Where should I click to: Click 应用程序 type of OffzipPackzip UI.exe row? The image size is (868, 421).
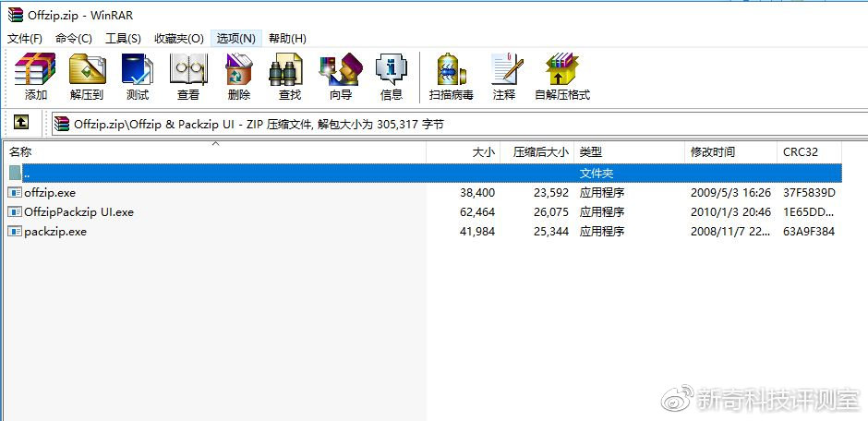[x=602, y=211]
